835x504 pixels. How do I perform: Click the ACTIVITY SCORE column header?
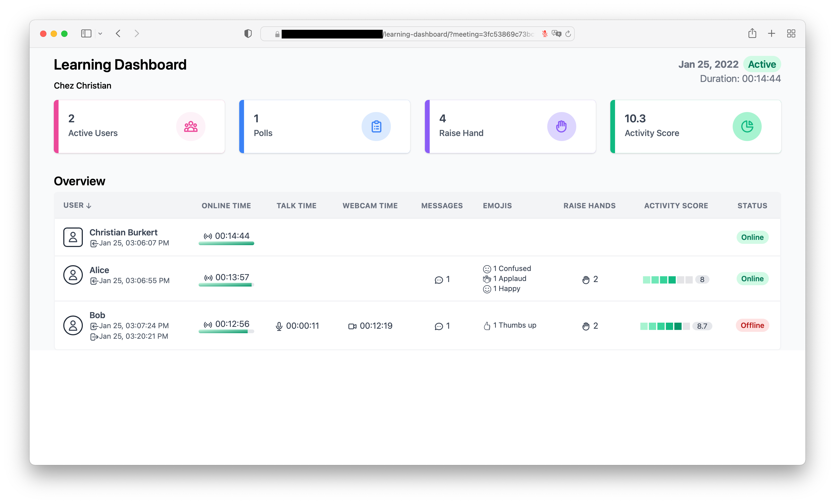(676, 206)
